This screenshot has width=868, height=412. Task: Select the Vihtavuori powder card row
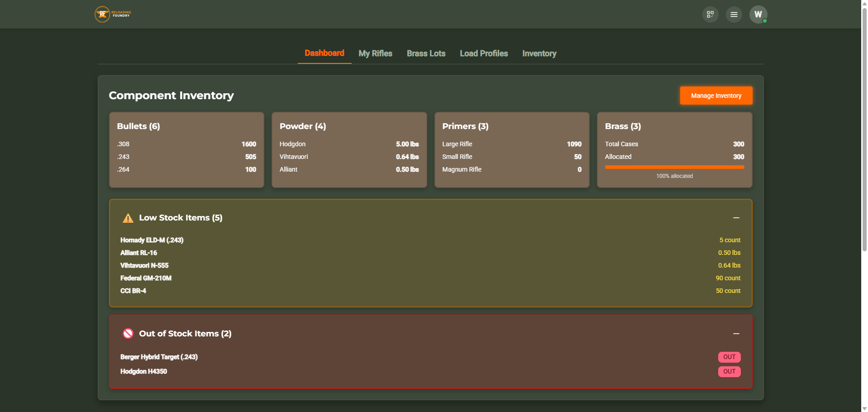pos(349,157)
